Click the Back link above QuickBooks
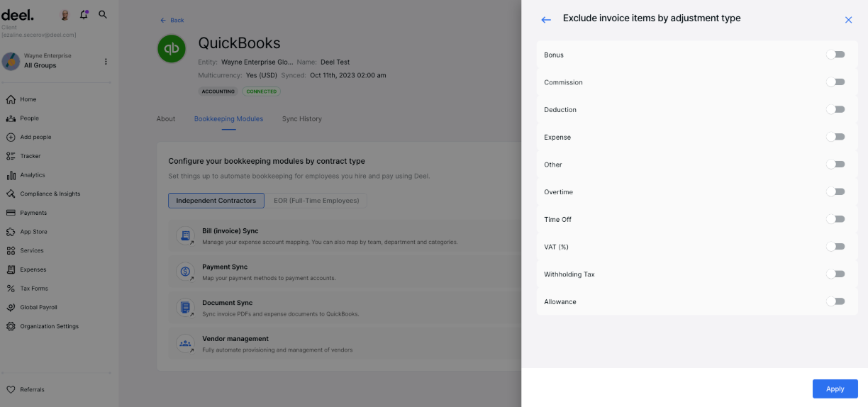This screenshot has height=407, width=868. (x=172, y=21)
